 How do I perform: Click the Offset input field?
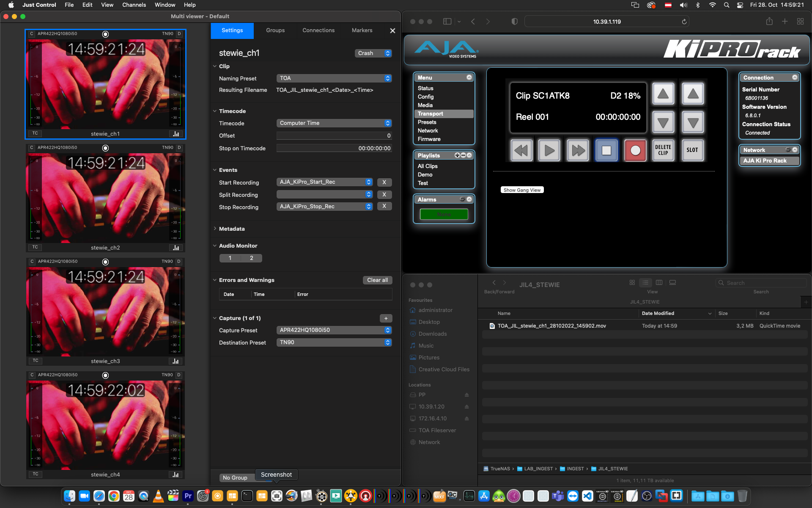coord(334,136)
